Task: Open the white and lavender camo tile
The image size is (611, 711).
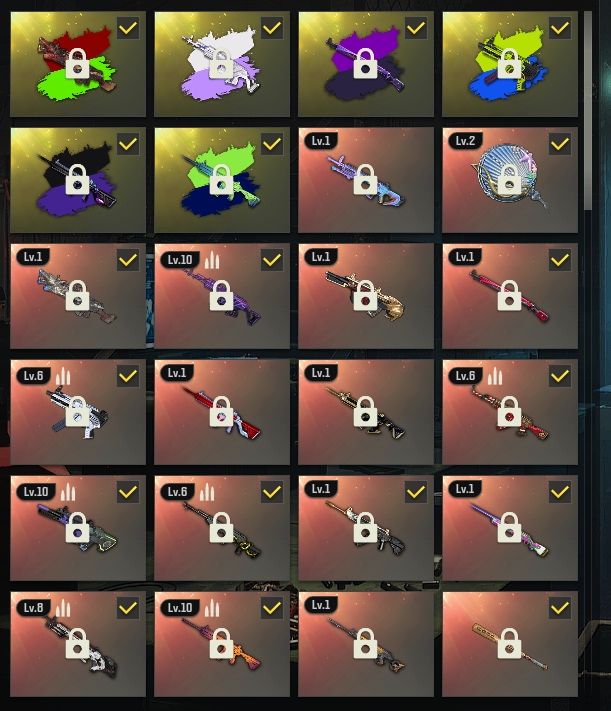Action: (x=222, y=64)
